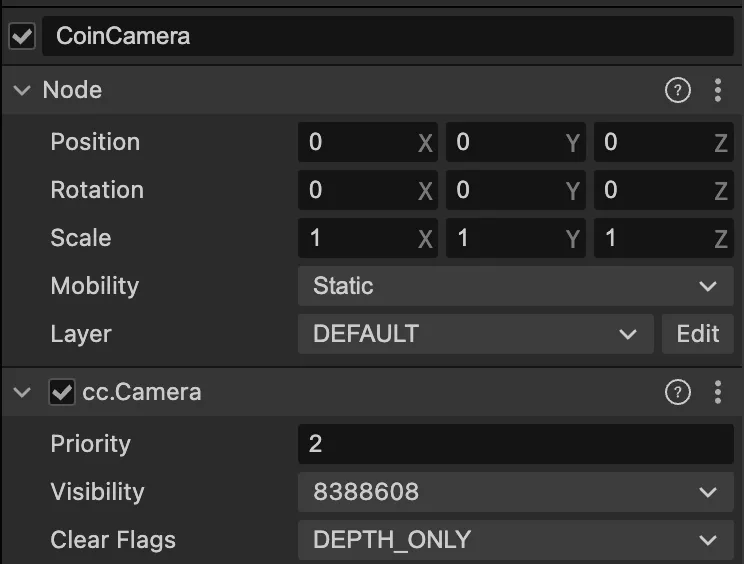This screenshot has width=744, height=564.
Task: Open the Mobility Static dropdown
Action: 516,286
